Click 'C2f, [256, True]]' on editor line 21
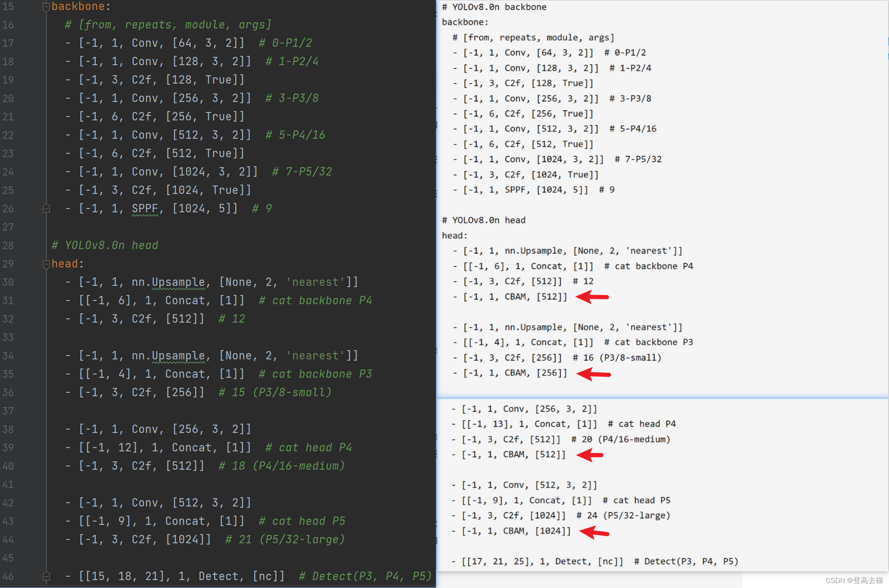The image size is (889, 588). point(188,117)
